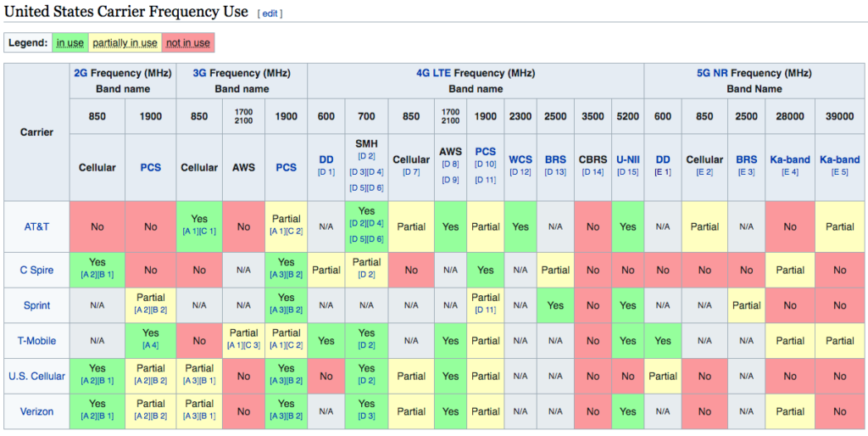
Task: Open the WCS band name link
Action: pos(520,159)
